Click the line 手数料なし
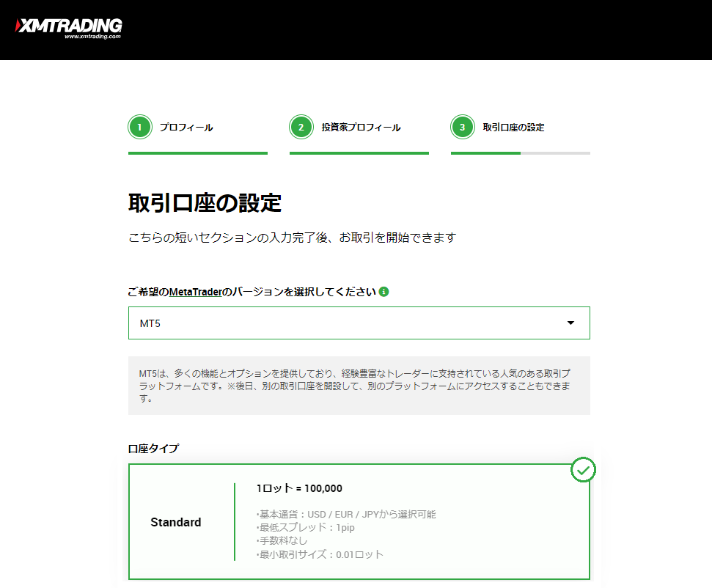712x588 pixels. pos(282,541)
